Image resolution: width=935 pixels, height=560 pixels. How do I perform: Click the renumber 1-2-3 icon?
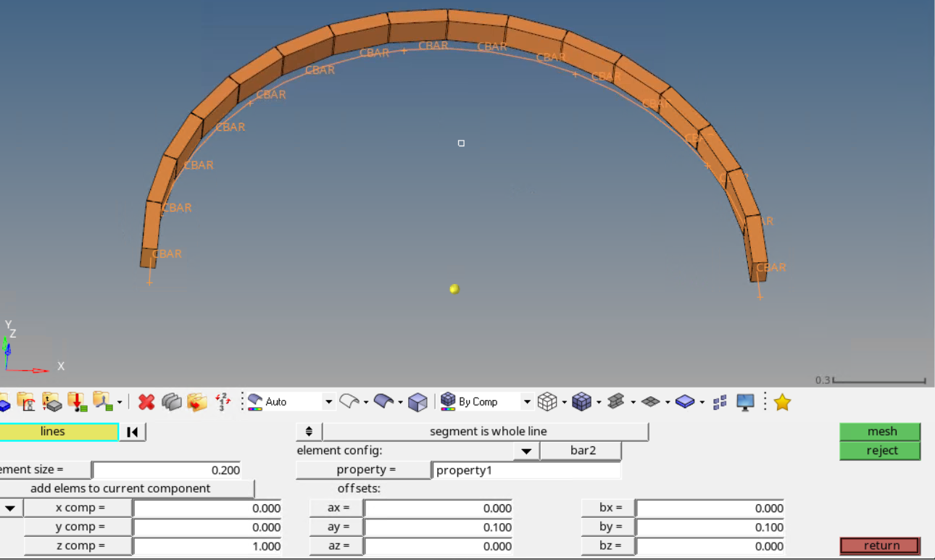pos(223,401)
